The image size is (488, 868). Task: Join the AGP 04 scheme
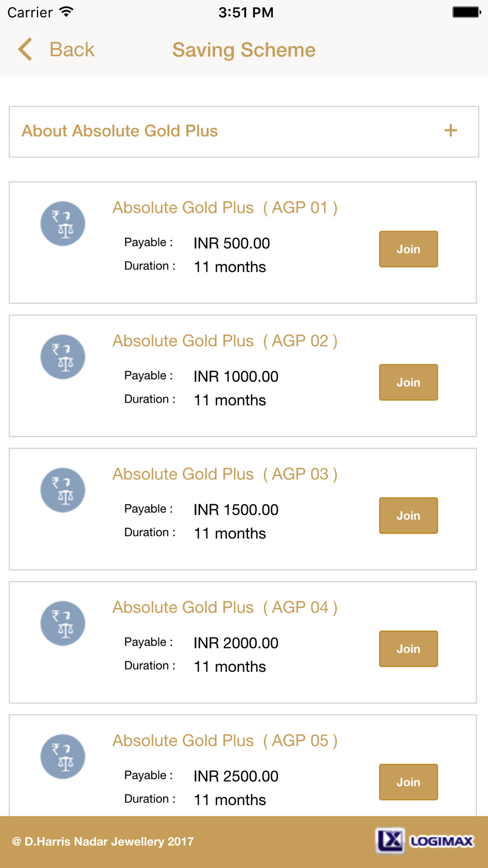408,649
